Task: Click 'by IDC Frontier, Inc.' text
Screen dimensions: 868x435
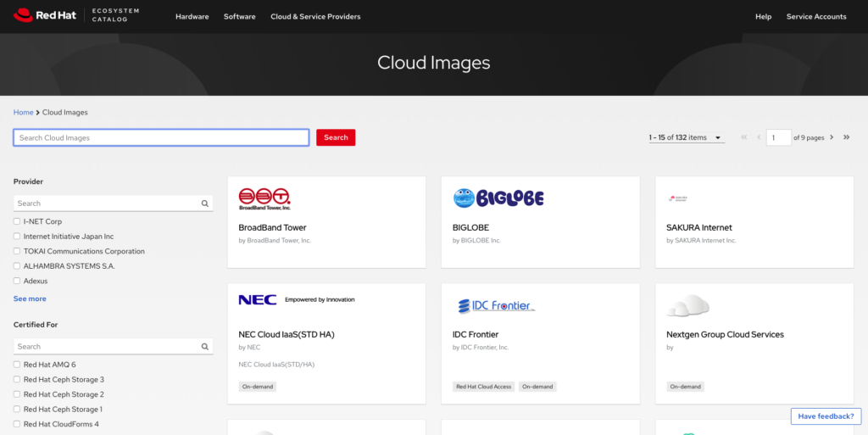Action: coord(481,348)
